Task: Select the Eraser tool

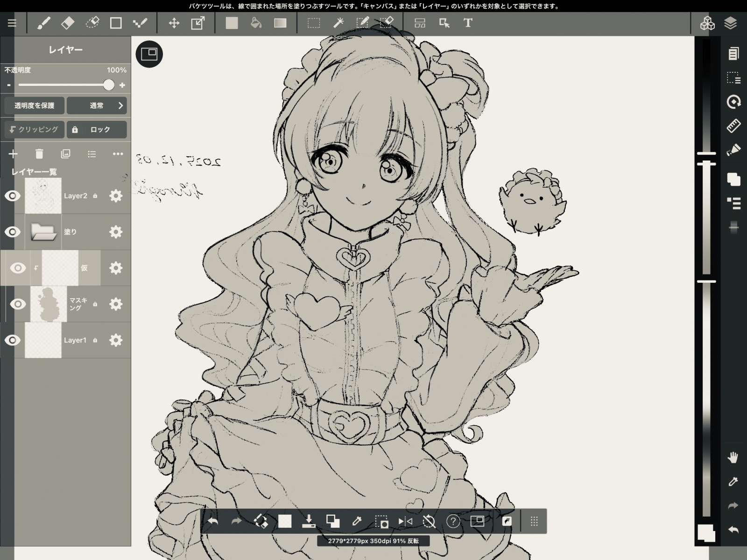Action: (68, 23)
